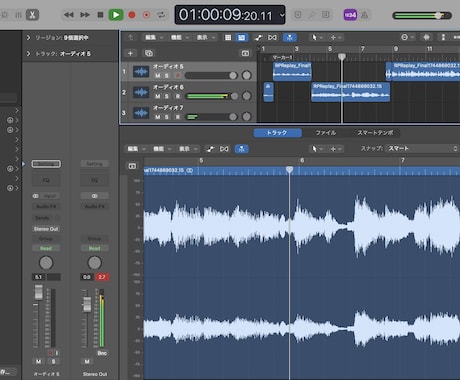Screen dimensions: 460x380
Task: Switch to the File tab in editor
Action: point(325,133)
